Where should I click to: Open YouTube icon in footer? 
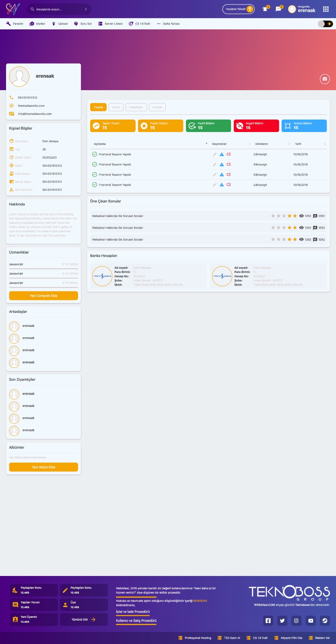click(311, 621)
